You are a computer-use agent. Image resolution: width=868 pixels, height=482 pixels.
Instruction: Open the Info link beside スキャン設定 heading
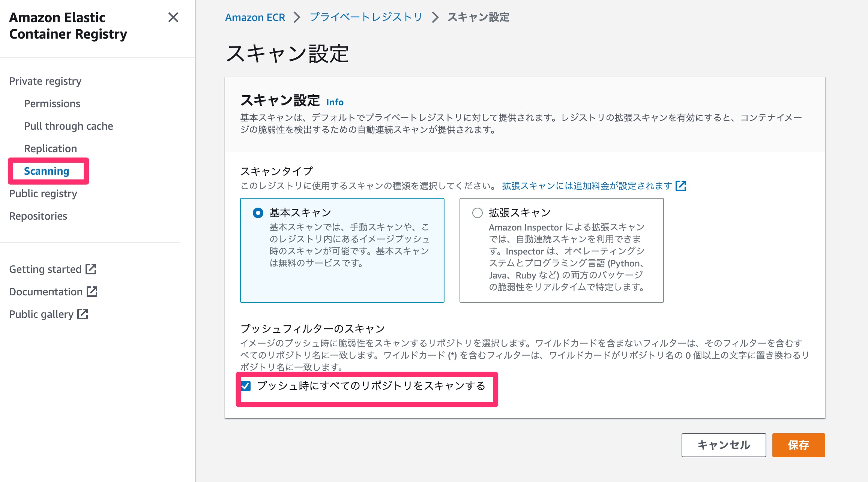click(x=335, y=102)
